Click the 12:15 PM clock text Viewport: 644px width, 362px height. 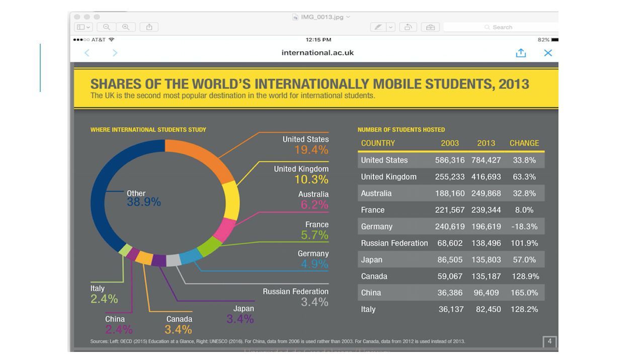point(318,40)
